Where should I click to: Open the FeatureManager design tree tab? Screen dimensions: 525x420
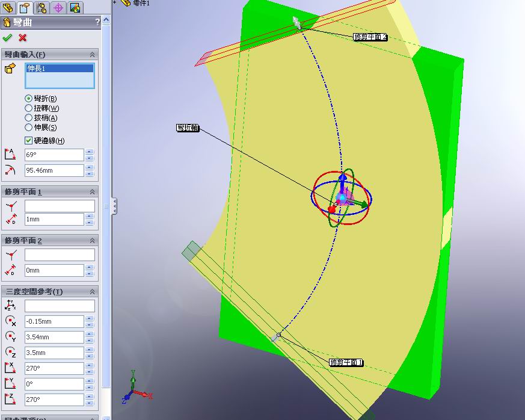(x=8, y=7)
